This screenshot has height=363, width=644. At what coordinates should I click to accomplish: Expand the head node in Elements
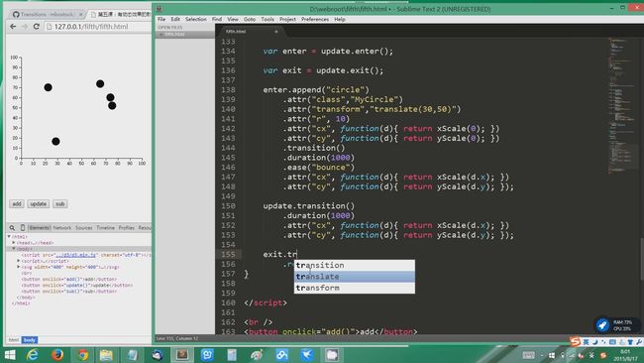[14, 243]
